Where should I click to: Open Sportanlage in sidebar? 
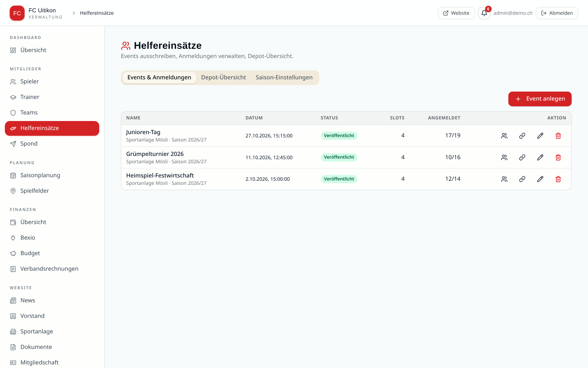(52, 331)
